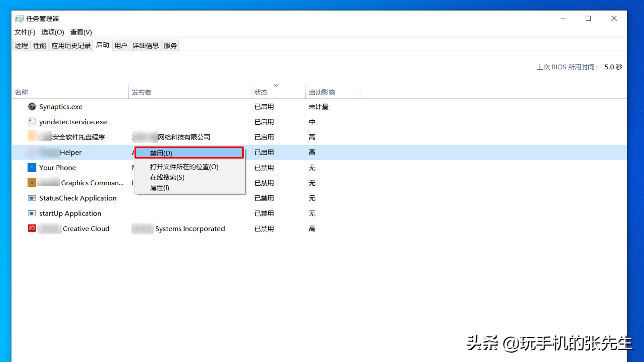Click the Your Phone app icon

coord(31,167)
